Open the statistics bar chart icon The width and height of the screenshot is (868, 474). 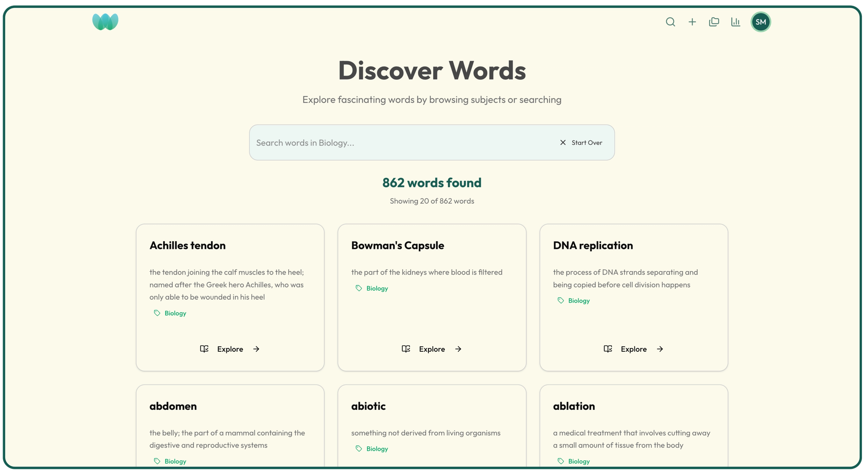pos(736,22)
